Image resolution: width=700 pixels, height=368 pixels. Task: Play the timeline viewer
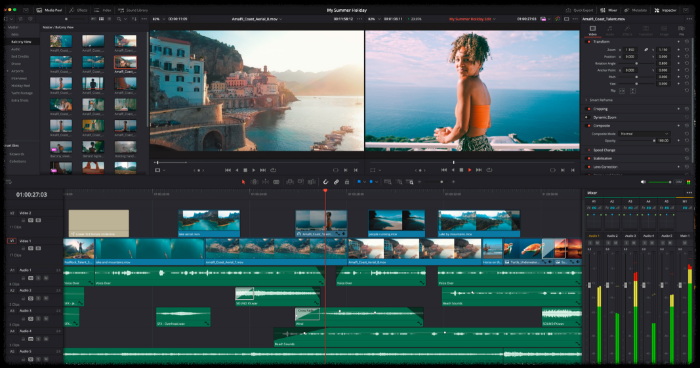[x=470, y=170]
